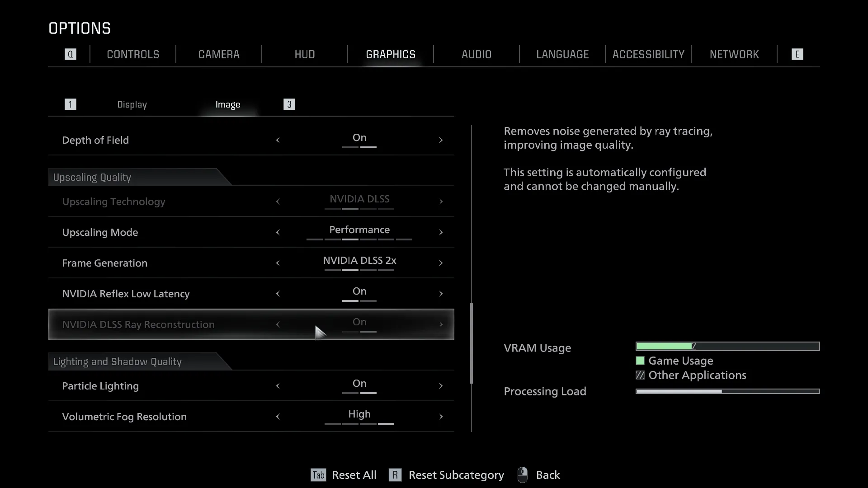This screenshot has height=488, width=868.
Task: Toggle the Depth of Field On value
Action: pyautogui.click(x=359, y=138)
